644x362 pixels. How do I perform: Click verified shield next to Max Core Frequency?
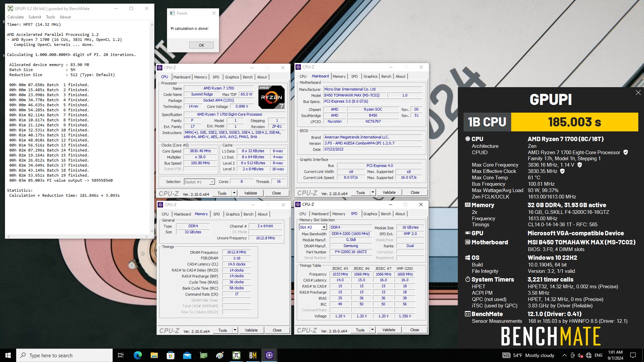pos(580,165)
